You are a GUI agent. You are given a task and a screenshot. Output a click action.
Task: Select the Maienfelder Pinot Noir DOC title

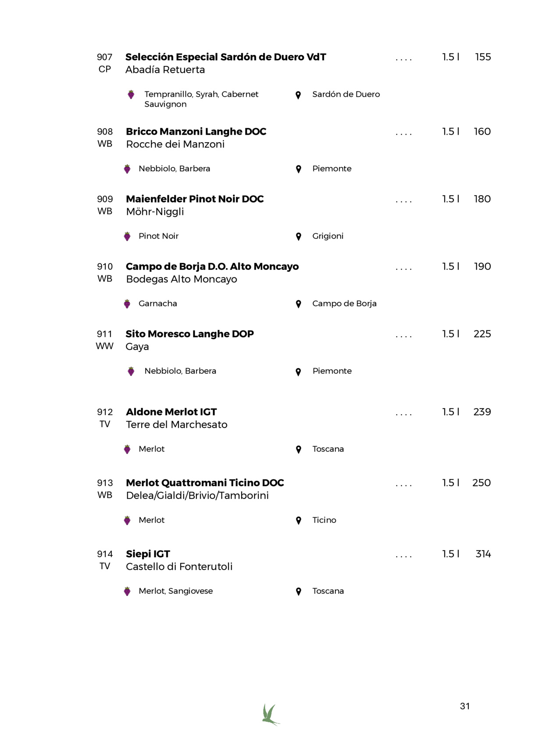tap(195, 199)
